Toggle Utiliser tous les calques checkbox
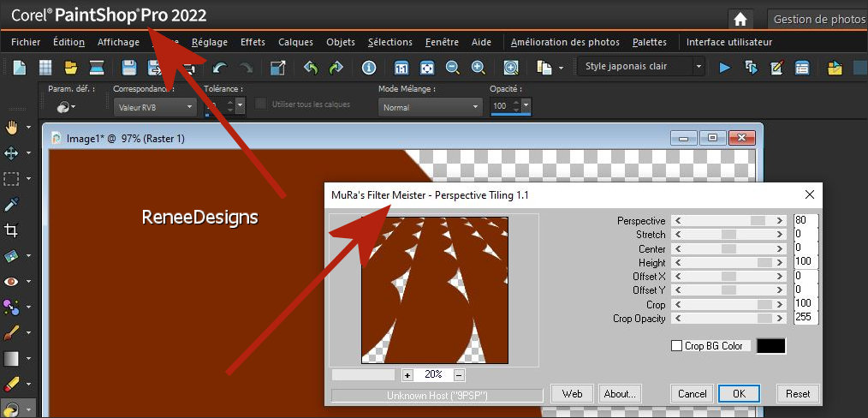Image resolution: width=868 pixels, height=418 pixels. pos(259,104)
